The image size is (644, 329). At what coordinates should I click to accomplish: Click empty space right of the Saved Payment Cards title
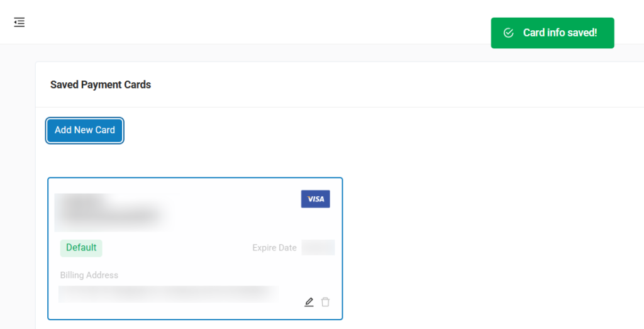(x=377, y=84)
